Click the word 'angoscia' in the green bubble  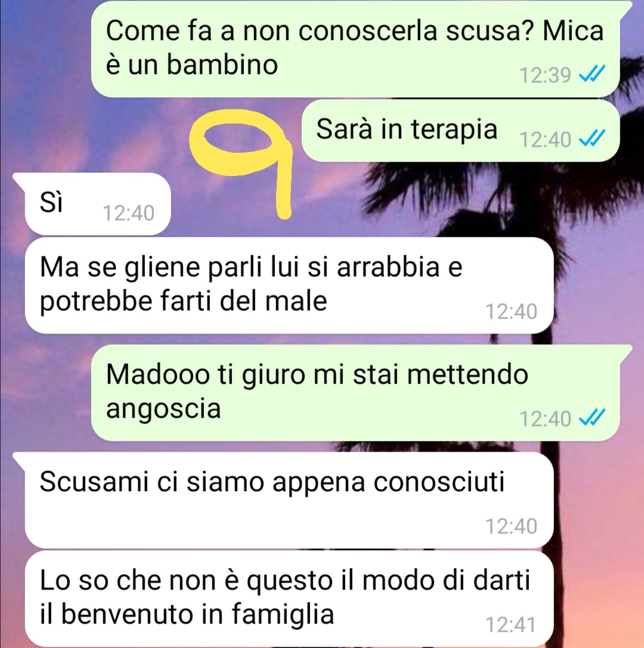163,410
